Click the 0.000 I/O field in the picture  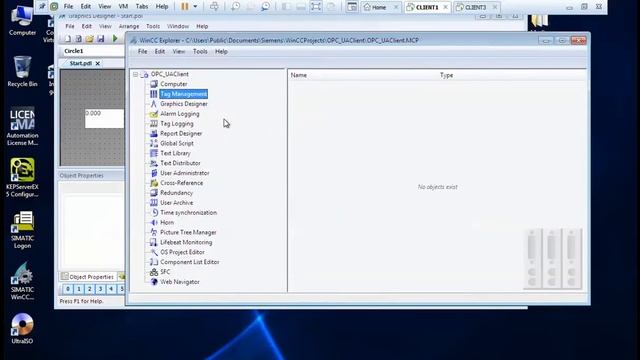click(104, 118)
